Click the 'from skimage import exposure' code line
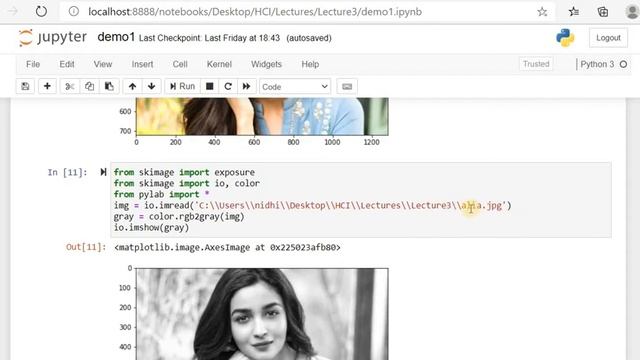Image resolution: width=640 pixels, height=360 pixels. pos(184,172)
